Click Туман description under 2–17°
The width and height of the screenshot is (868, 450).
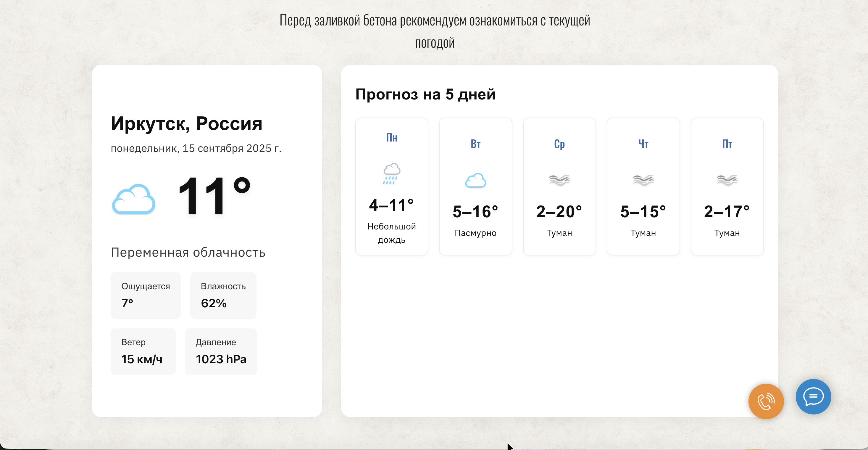pos(727,233)
